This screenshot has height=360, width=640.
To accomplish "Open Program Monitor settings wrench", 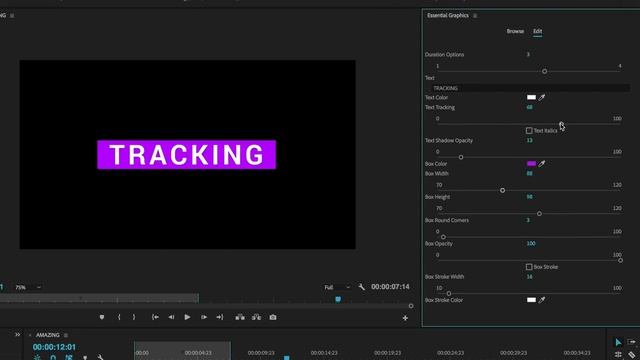I will (x=362, y=287).
